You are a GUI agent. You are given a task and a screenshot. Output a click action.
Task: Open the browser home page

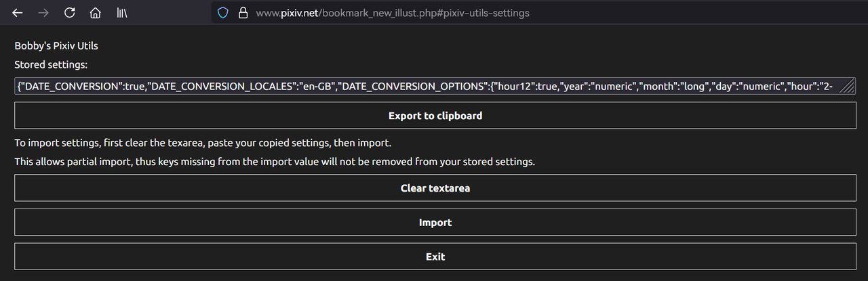(96, 13)
